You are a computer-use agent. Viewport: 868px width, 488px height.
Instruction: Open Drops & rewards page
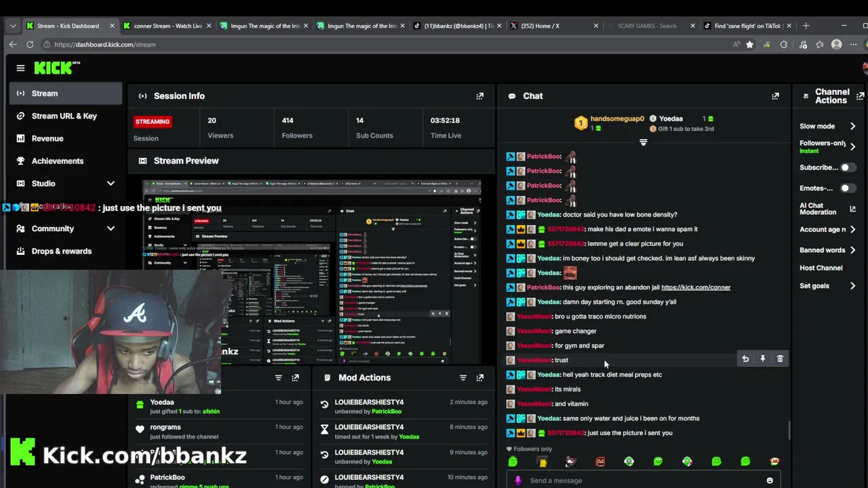click(x=66, y=251)
